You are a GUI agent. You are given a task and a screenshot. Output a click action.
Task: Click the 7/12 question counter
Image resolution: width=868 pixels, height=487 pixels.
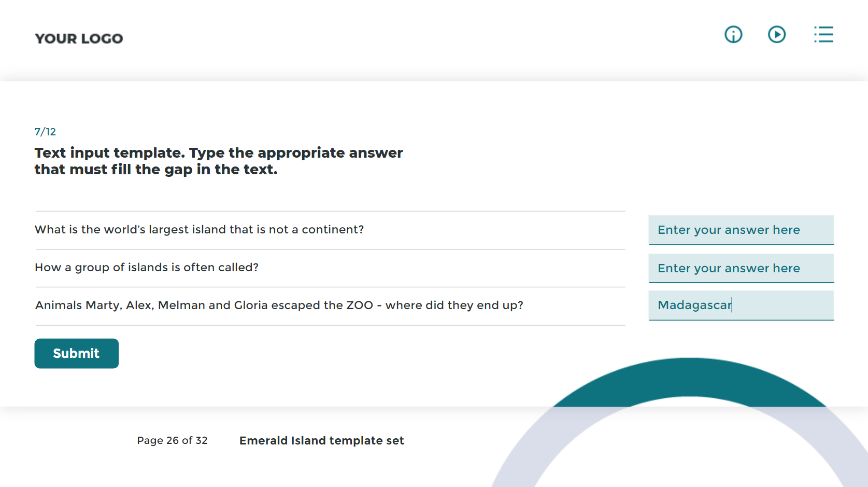(45, 132)
